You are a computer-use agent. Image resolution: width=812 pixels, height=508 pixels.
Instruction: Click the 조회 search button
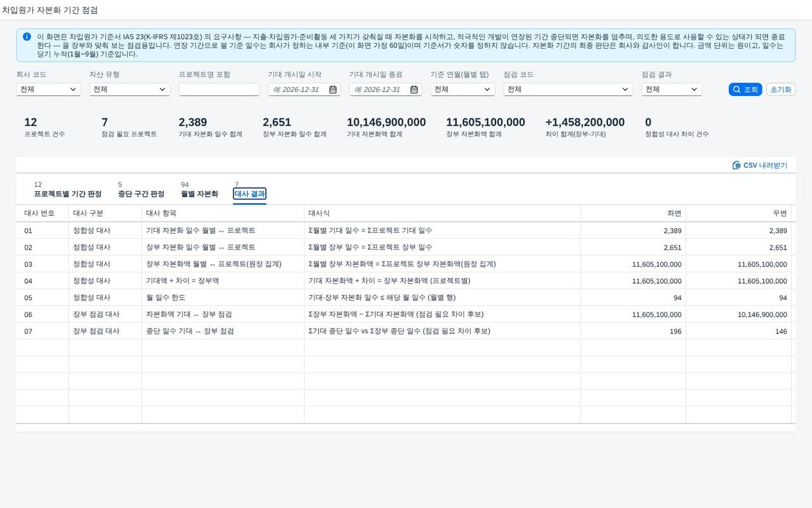745,90
